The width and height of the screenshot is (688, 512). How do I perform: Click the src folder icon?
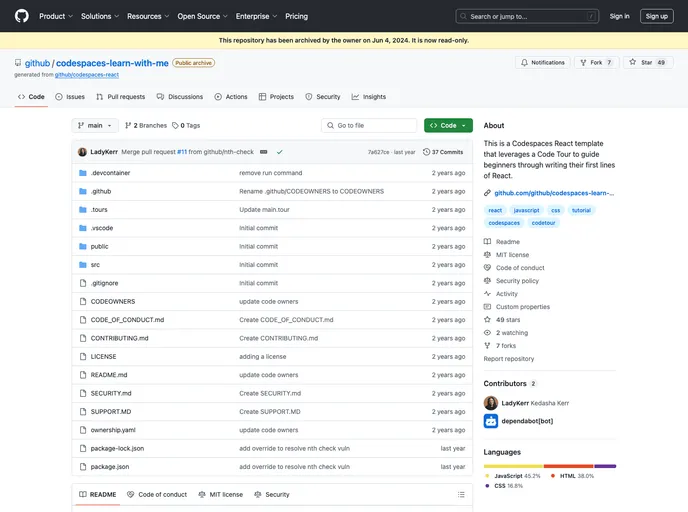click(82, 265)
